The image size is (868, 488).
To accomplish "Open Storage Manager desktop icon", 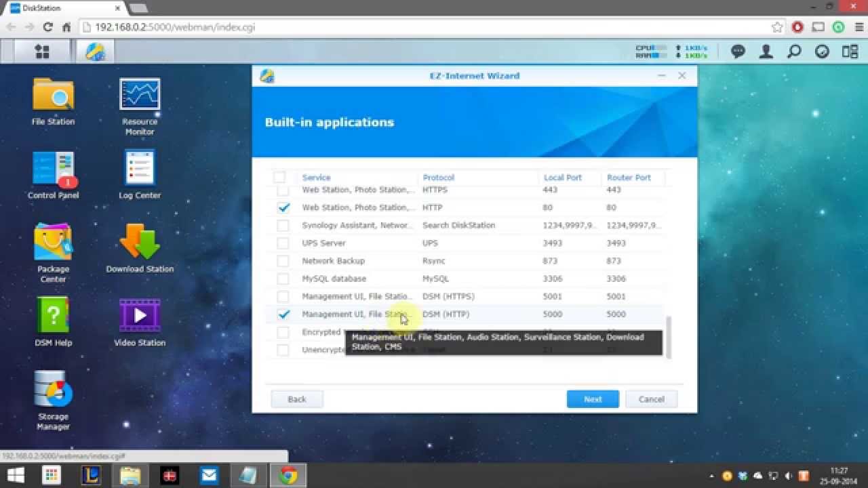I will click(53, 401).
